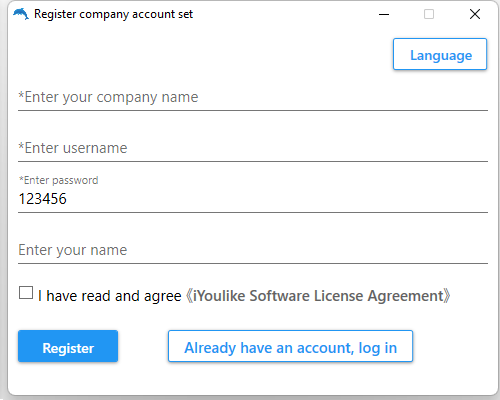Tick the license agreement checkbox
Image resolution: width=500 pixels, height=400 pixels.
coord(26,293)
